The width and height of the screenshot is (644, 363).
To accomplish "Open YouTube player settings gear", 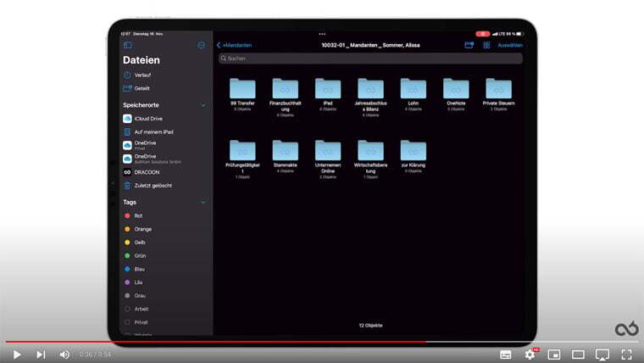I will (x=530, y=354).
